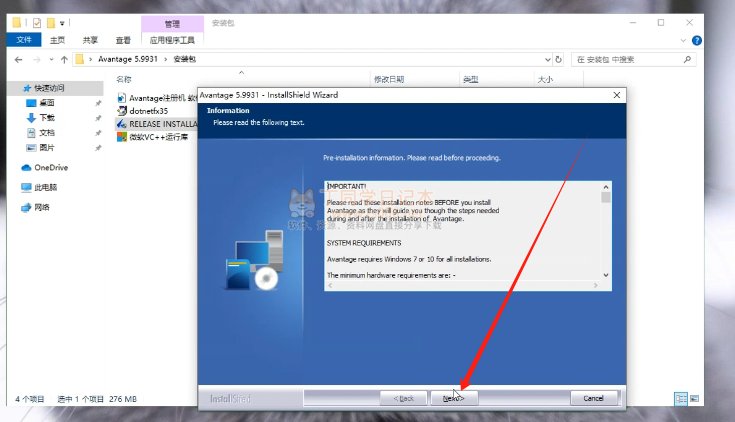Click 安装包 breadcrumb in address bar
This screenshot has height=422, width=735.
click(184, 59)
